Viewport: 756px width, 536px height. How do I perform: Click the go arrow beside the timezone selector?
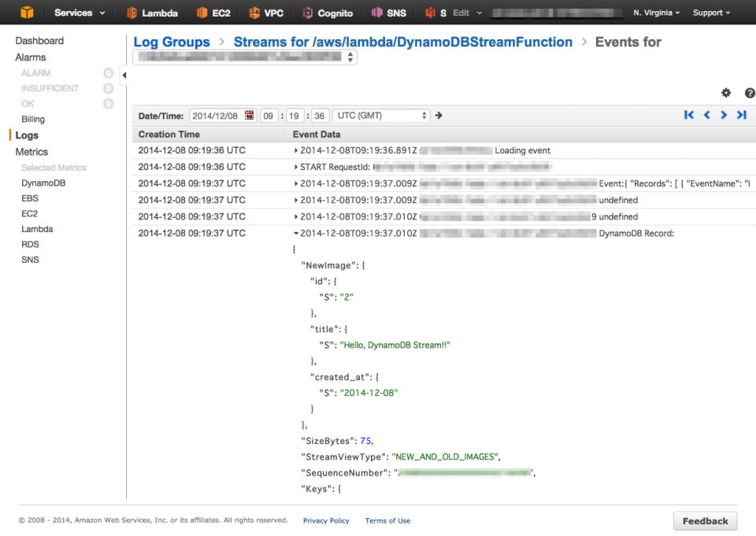point(439,115)
